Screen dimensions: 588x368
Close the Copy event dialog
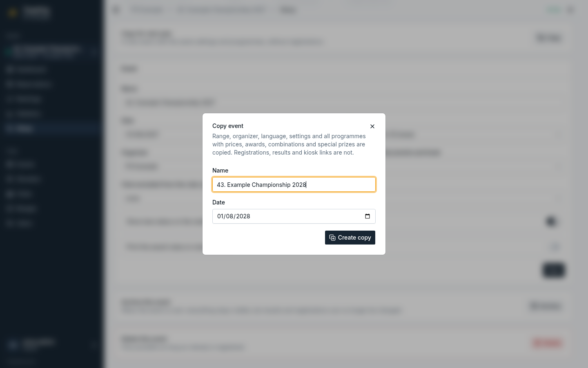[x=372, y=126]
